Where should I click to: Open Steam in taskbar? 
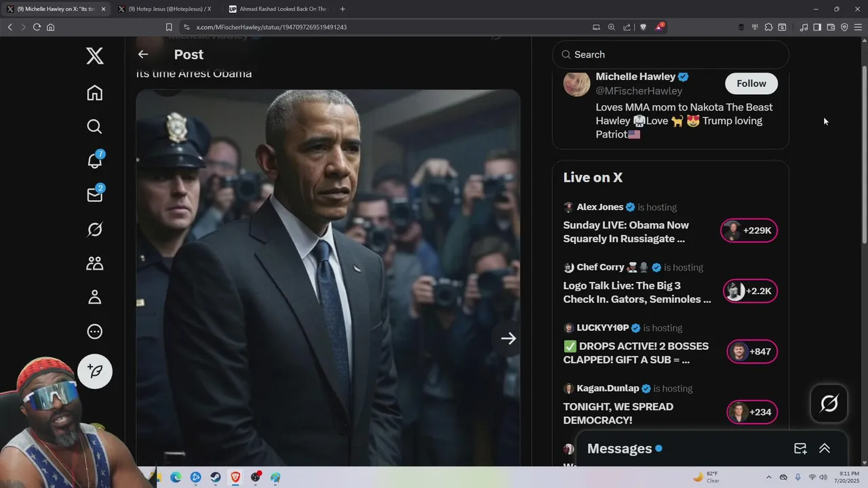click(216, 477)
